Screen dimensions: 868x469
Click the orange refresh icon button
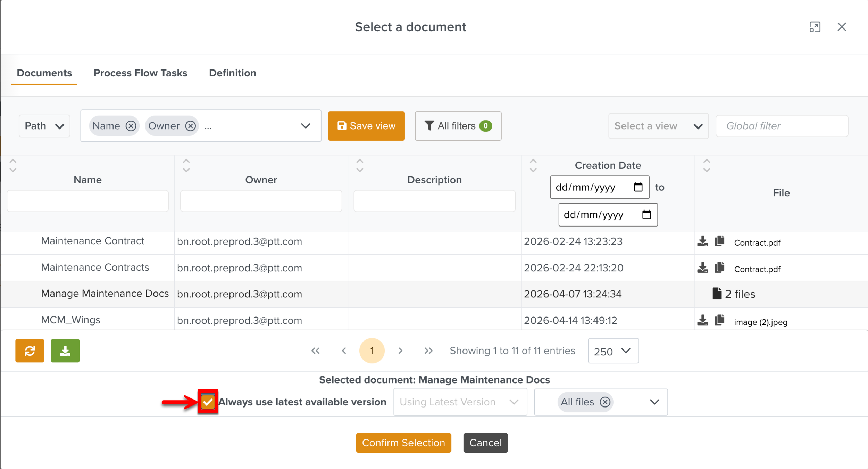30,351
